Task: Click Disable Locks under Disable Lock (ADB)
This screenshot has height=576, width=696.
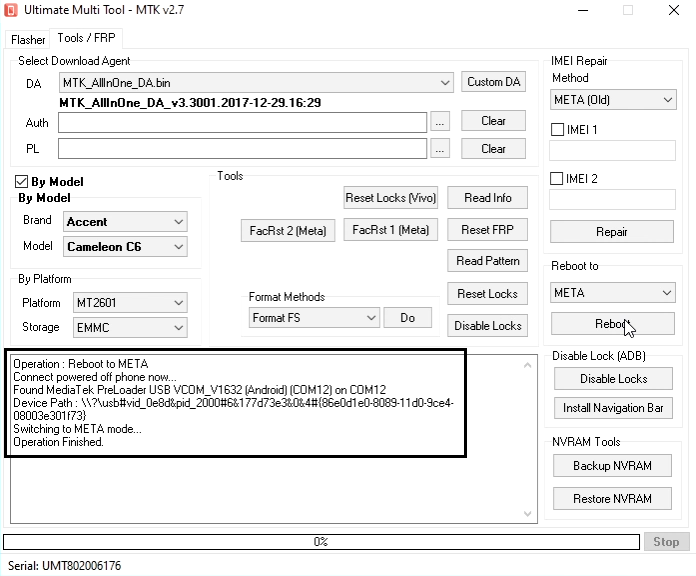Action: (x=613, y=379)
